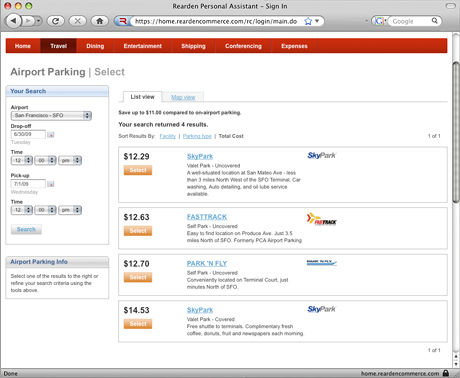Open the browser home page icon
Viewport: 460px width, 378px height.
point(99,21)
